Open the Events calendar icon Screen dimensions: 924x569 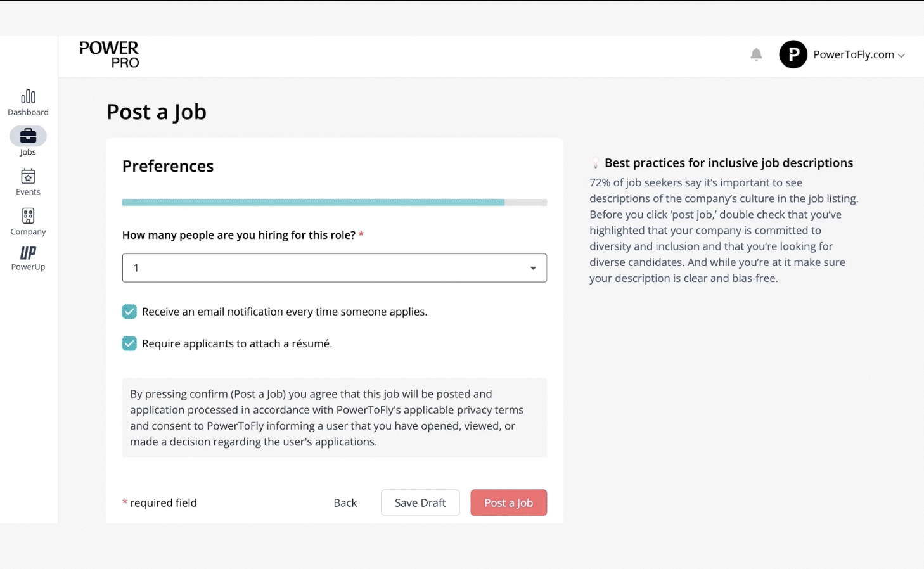(28, 176)
